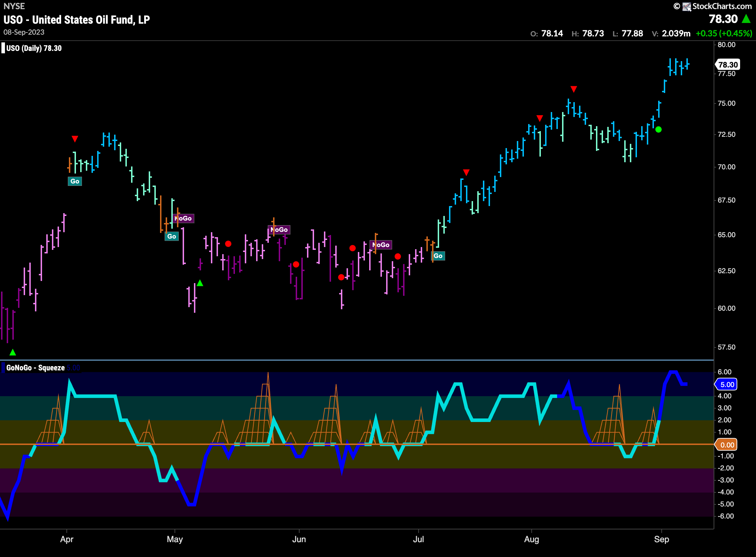Click the white legend marker beside USO (Daily)
The height and width of the screenshot is (557, 756).
(x=3, y=48)
